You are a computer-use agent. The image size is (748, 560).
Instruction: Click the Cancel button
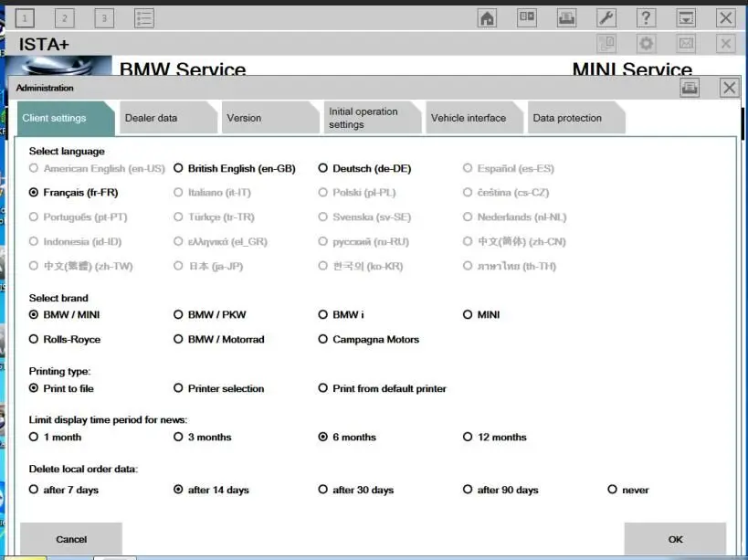click(71, 539)
